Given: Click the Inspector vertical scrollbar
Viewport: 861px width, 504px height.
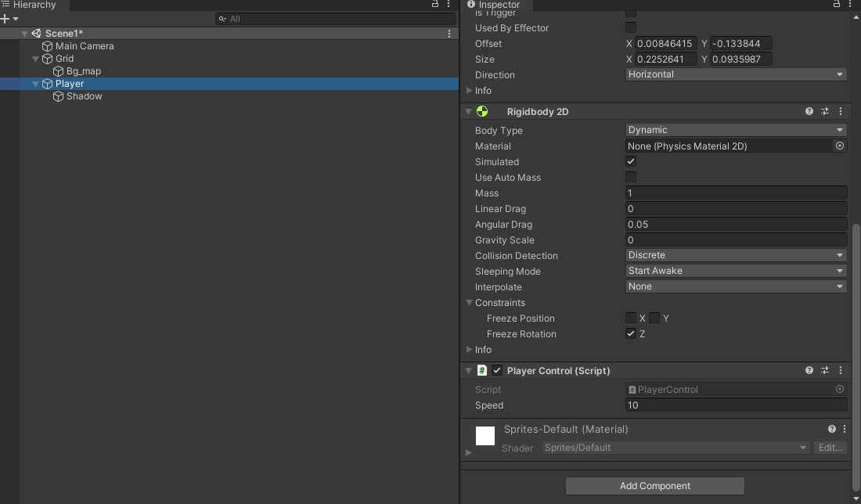Looking at the screenshot, I should 856,357.
